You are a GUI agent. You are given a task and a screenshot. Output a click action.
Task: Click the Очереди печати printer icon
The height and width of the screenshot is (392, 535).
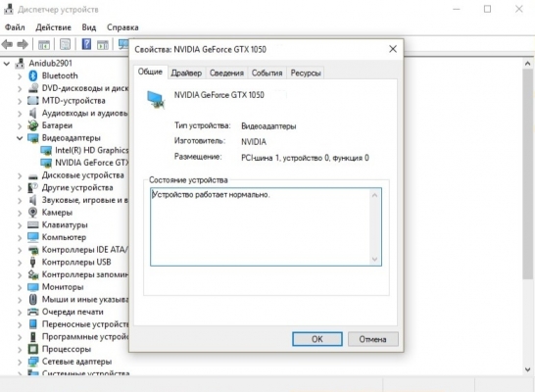33,312
